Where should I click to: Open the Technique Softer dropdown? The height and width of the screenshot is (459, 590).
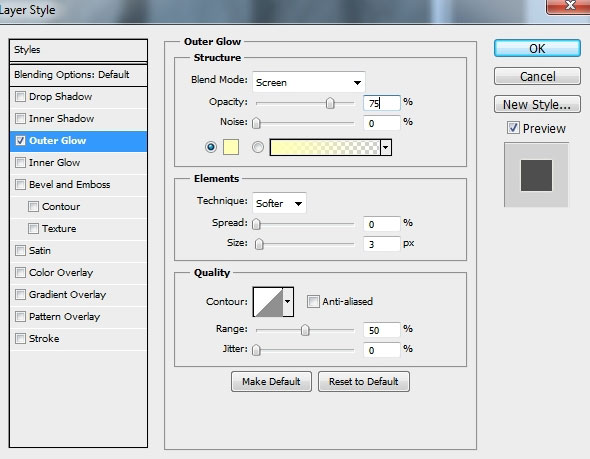click(x=279, y=203)
